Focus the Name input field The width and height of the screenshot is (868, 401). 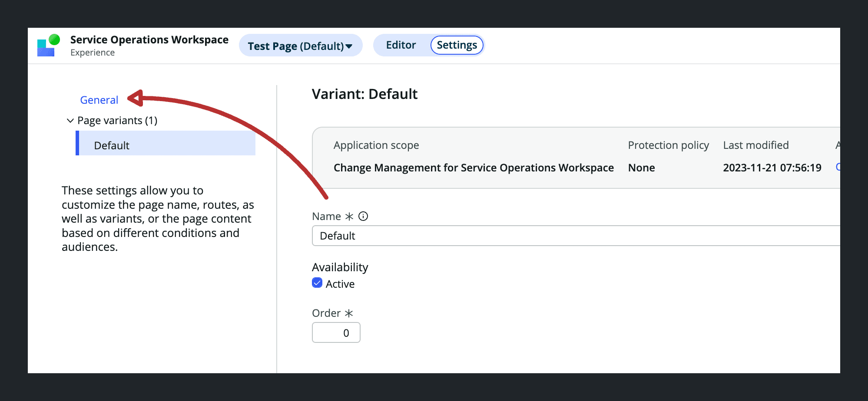(x=576, y=236)
